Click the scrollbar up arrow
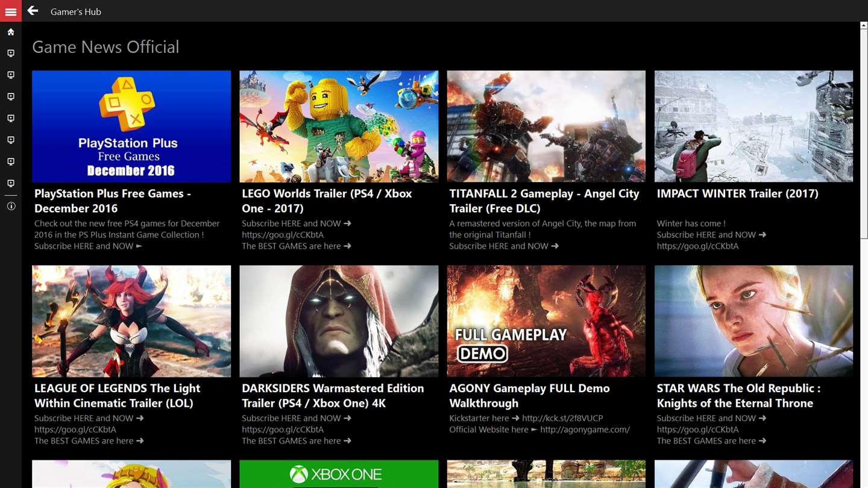The height and width of the screenshot is (488, 868). coord(864,26)
